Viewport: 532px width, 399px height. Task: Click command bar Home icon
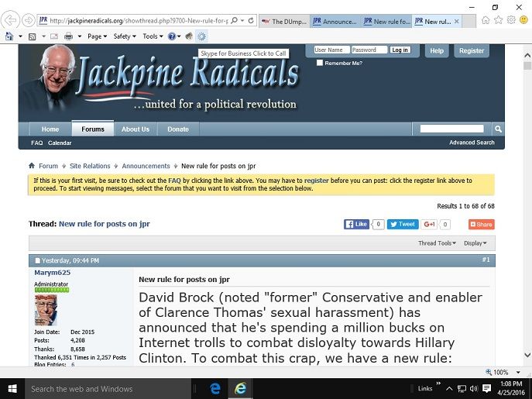[9, 36]
